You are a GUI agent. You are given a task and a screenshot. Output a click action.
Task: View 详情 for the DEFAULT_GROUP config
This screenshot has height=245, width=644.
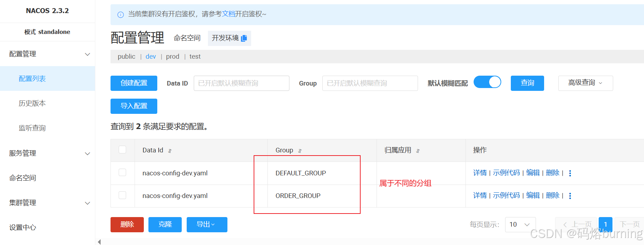point(480,173)
